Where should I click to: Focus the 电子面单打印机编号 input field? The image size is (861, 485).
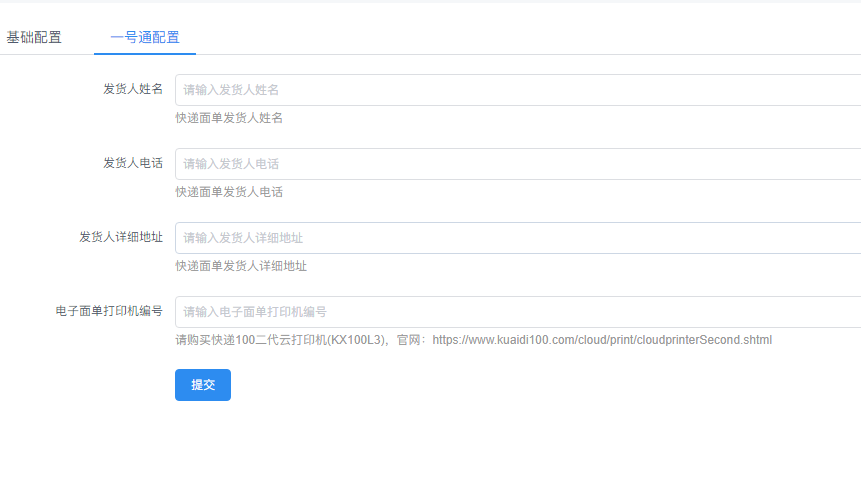click(x=518, y=312)
